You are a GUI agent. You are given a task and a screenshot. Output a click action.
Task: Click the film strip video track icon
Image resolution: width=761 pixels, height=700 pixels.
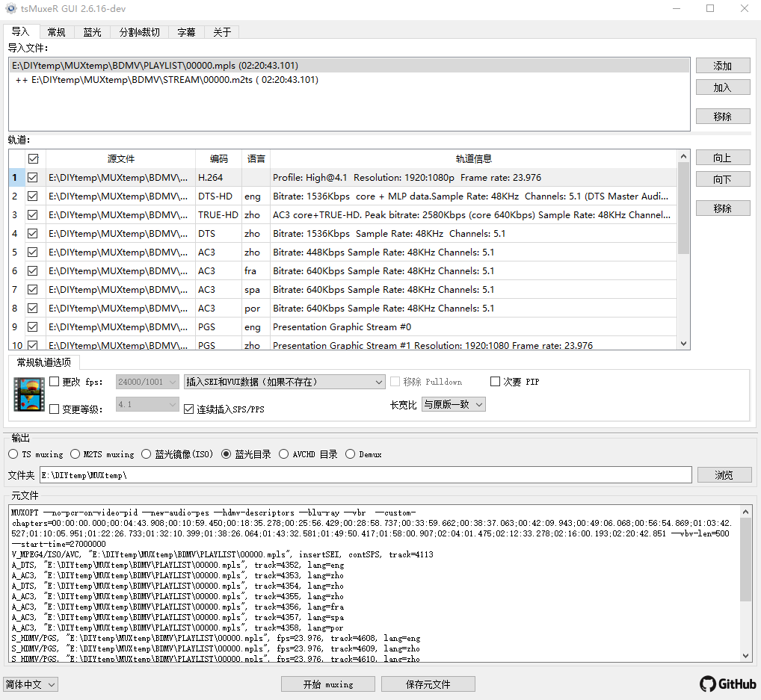click(29, 394)
